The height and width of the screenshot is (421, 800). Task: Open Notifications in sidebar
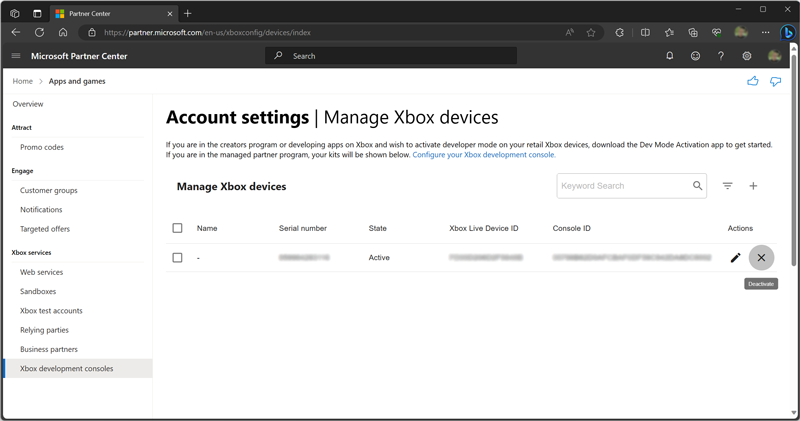(x=41, y=210)
